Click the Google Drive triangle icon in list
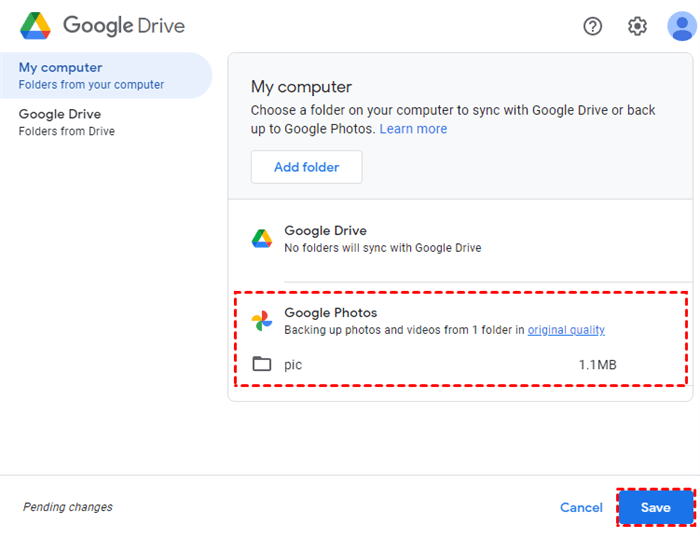The height and width of the screenshot is (539, 700). [x=262, y=239]
